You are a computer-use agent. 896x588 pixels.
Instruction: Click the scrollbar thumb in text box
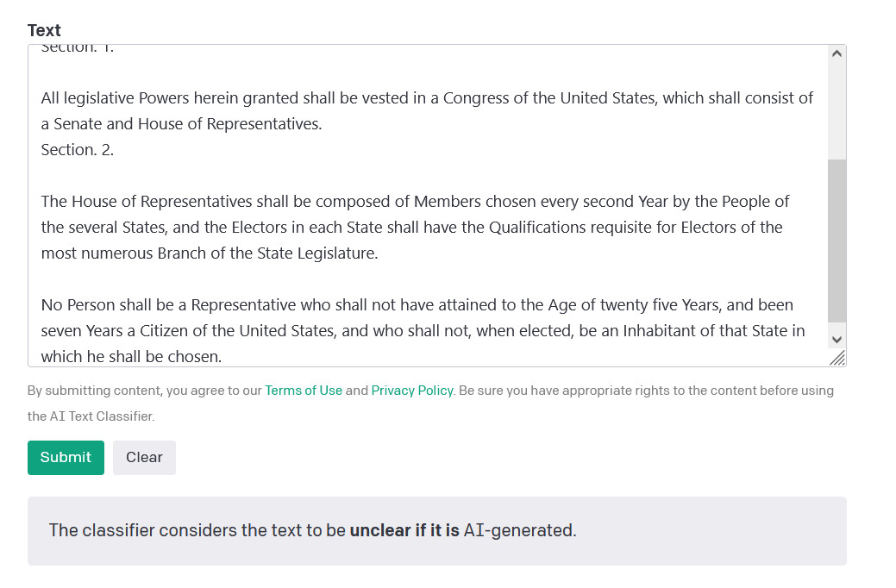[x=836, y=240]
